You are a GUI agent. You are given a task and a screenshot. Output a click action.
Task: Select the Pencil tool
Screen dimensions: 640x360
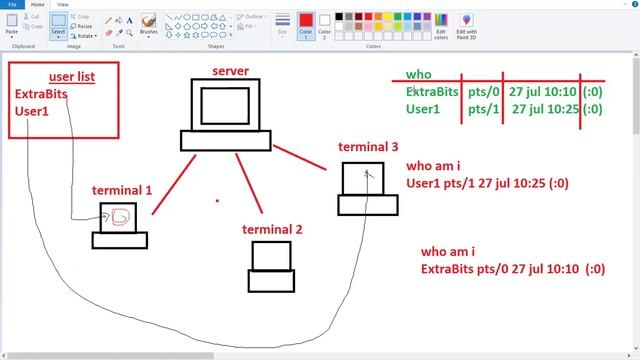pos(109,20)
